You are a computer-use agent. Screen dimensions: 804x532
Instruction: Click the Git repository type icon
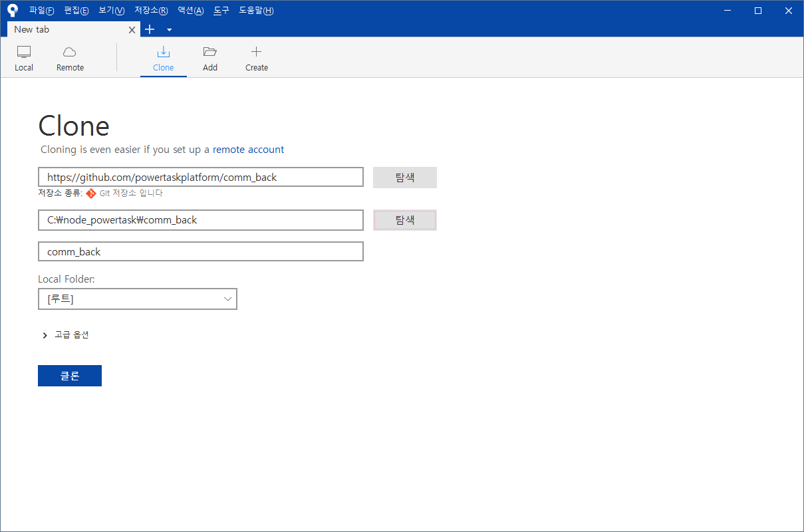91,194
